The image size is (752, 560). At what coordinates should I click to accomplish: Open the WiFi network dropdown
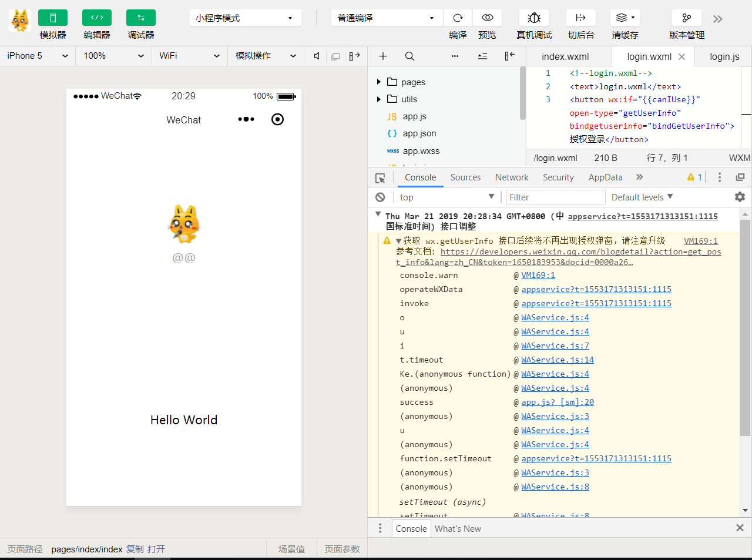pos(189,56)
